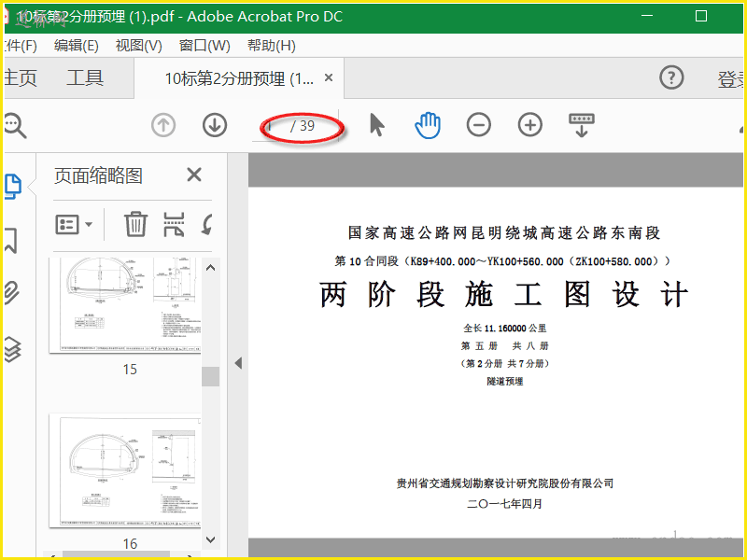Switch to the 工具 tab
Screen dimensions: 747x560
(x=85, y=77)
